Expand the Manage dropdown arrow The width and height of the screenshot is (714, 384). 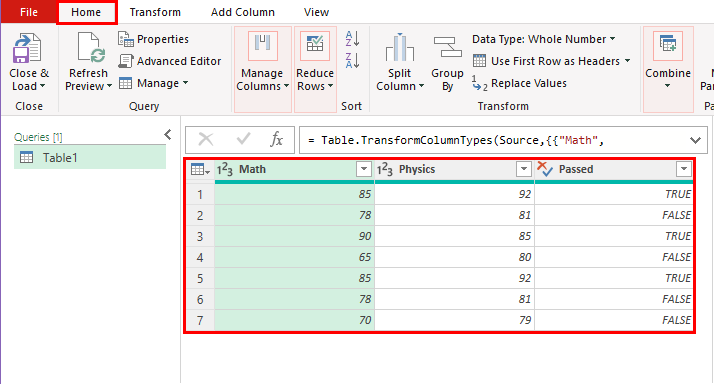pos(185,83)
